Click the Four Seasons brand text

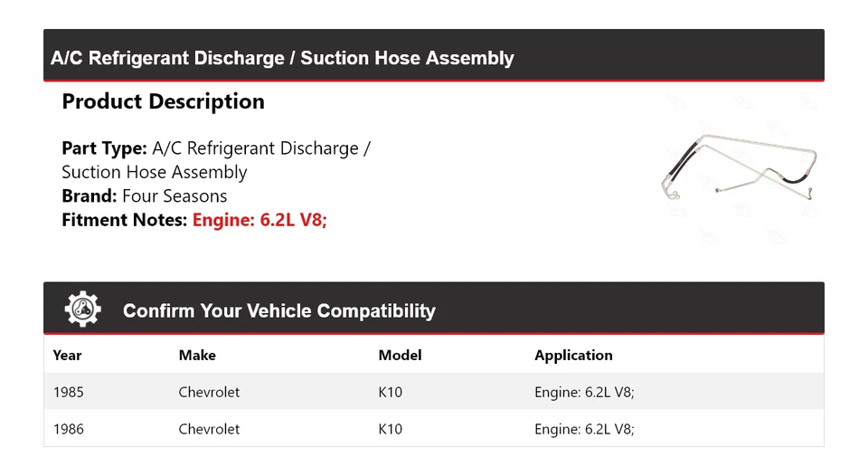point(175,196)
